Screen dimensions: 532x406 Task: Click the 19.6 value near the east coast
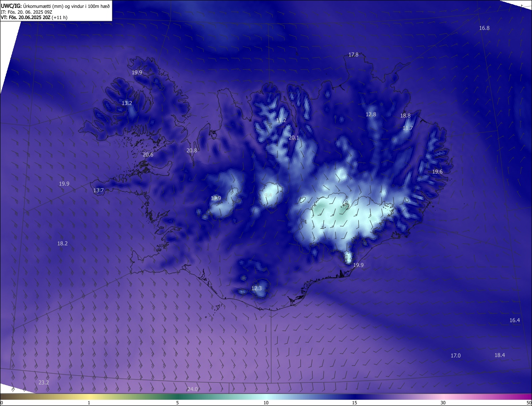(x=437, y=171)
